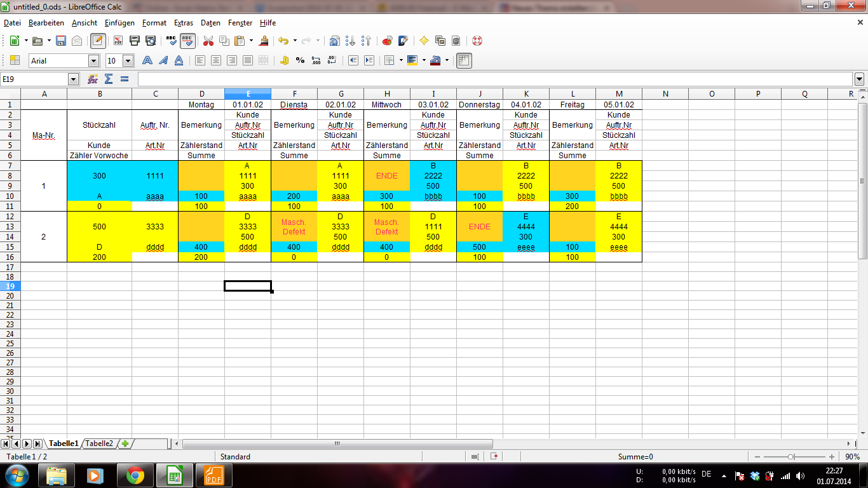
Task: Open Font Color dropdown arrow
Action: click(447, 60)
